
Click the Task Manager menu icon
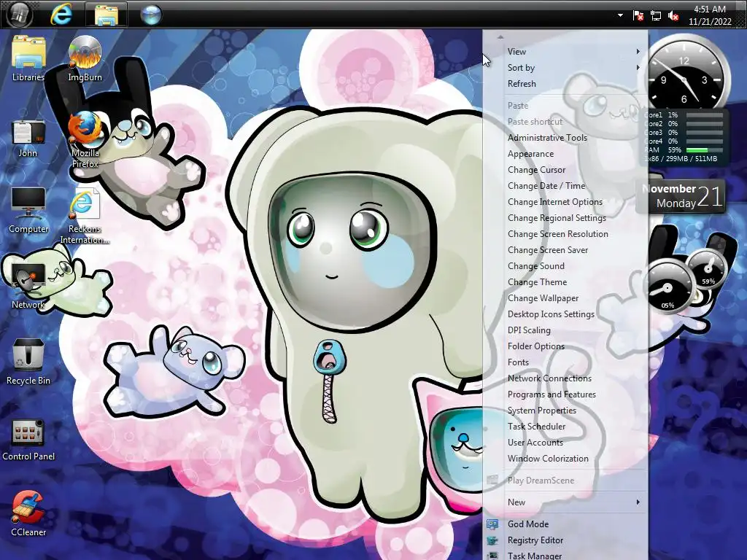click(492, 556)
